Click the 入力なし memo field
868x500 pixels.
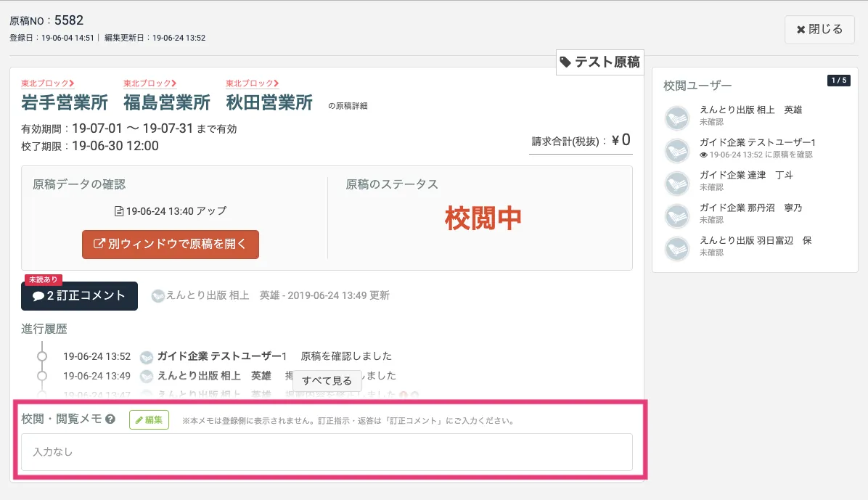(327, 452)
